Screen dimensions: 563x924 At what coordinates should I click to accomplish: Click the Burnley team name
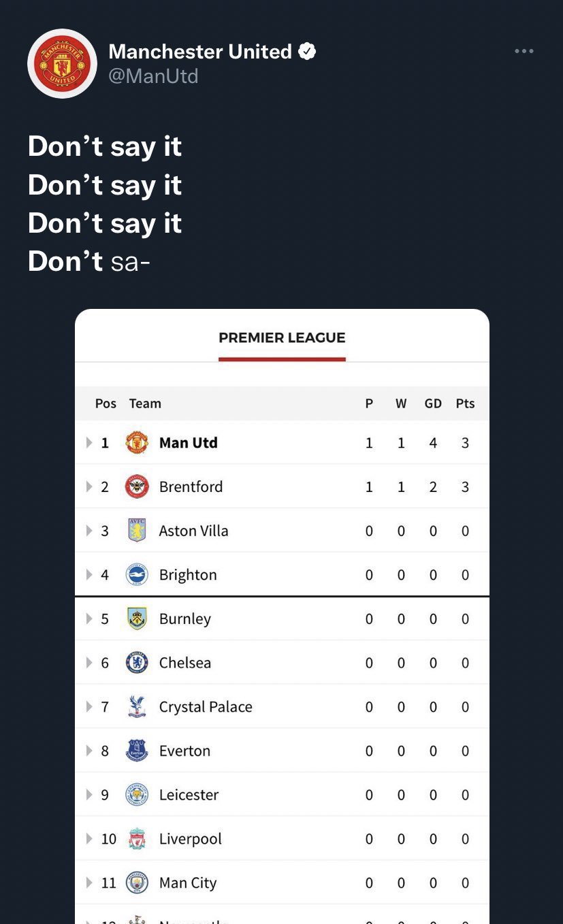184,619
